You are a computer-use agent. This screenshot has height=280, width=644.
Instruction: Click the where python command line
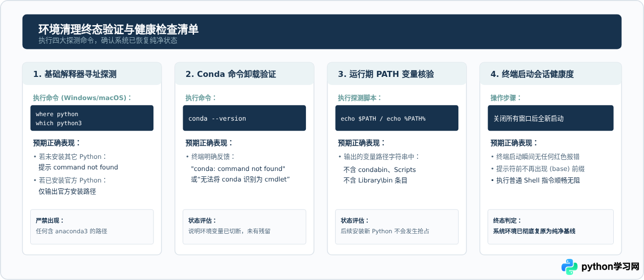57,114
